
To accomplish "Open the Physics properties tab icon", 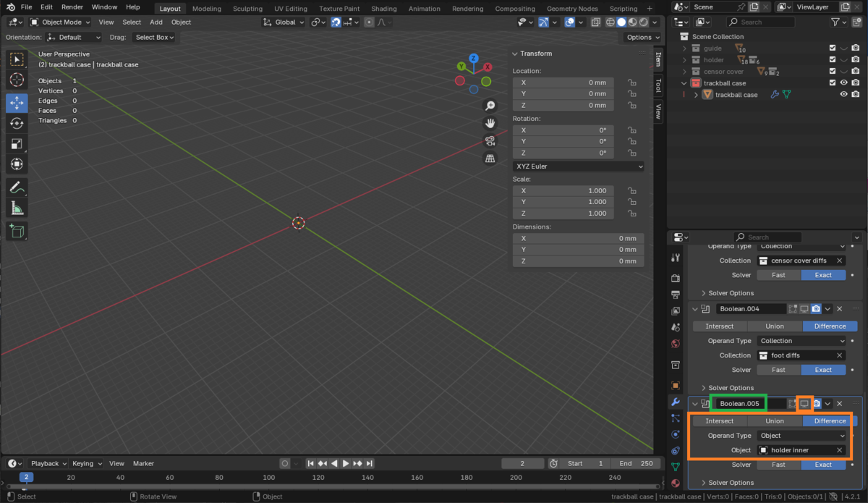I will (x=676, y=435).
